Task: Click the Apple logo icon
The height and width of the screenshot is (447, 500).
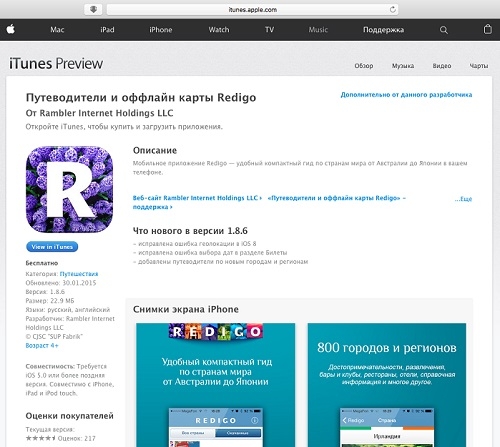Action: (x=11, y=29)
